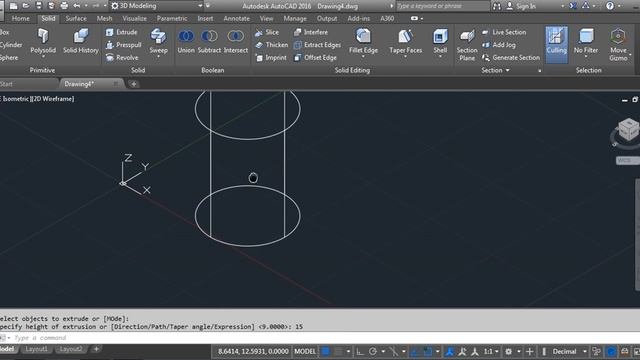The image size is (640, 360).
Task: Toggle annotation visibility icon in status bar
Action: click(450, 351)
